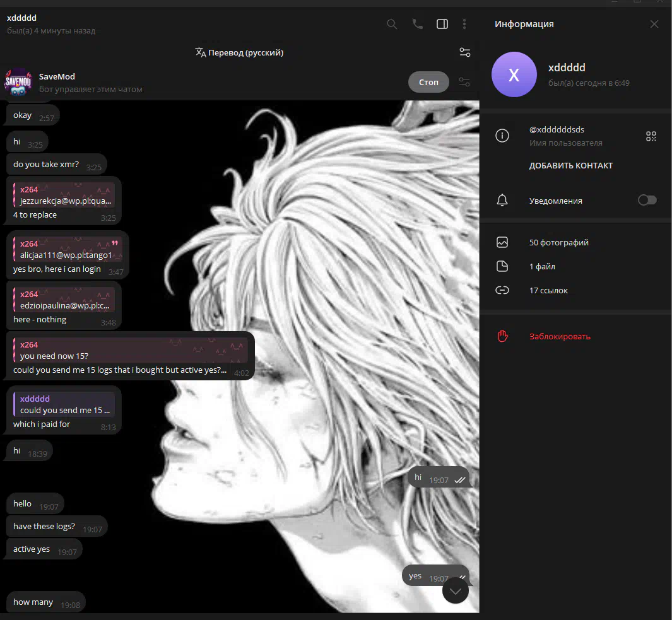Open quoted jezzurekcja@wp.pl reply preview

click(64, 195)
